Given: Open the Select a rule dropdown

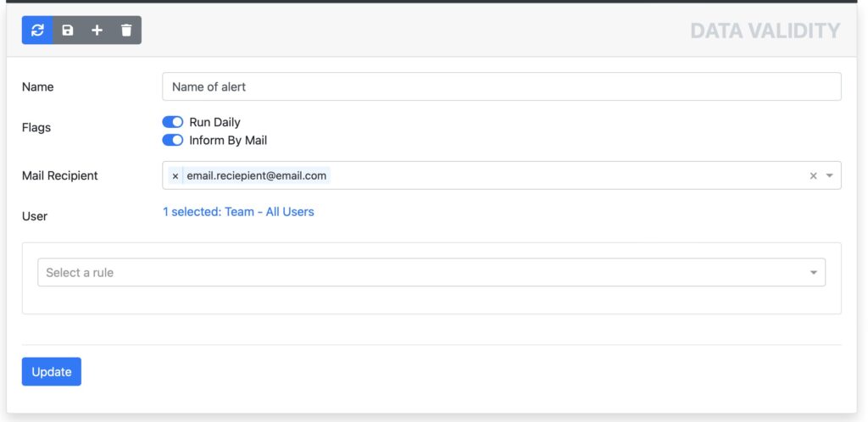Looking at the screenshot, I should click(x=431, y=272).
